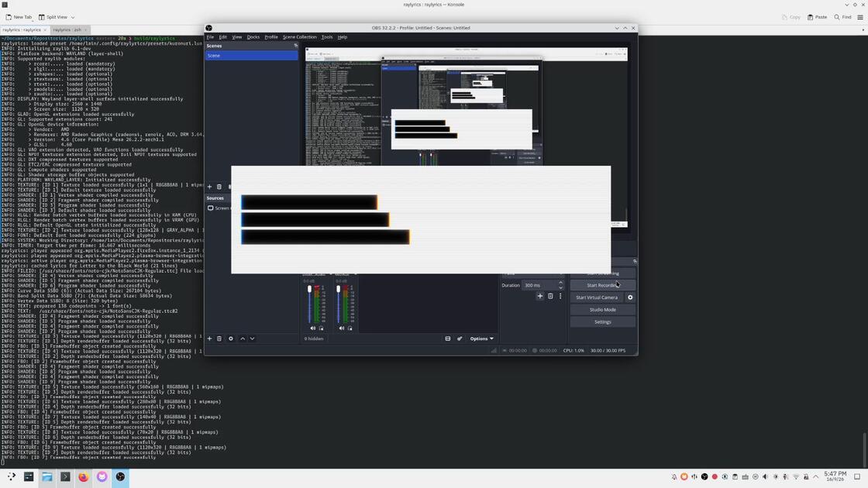Viewport: 868px width, 488px height.
Task: Open the Konsole hamburger menu
Action: point(859,17)
